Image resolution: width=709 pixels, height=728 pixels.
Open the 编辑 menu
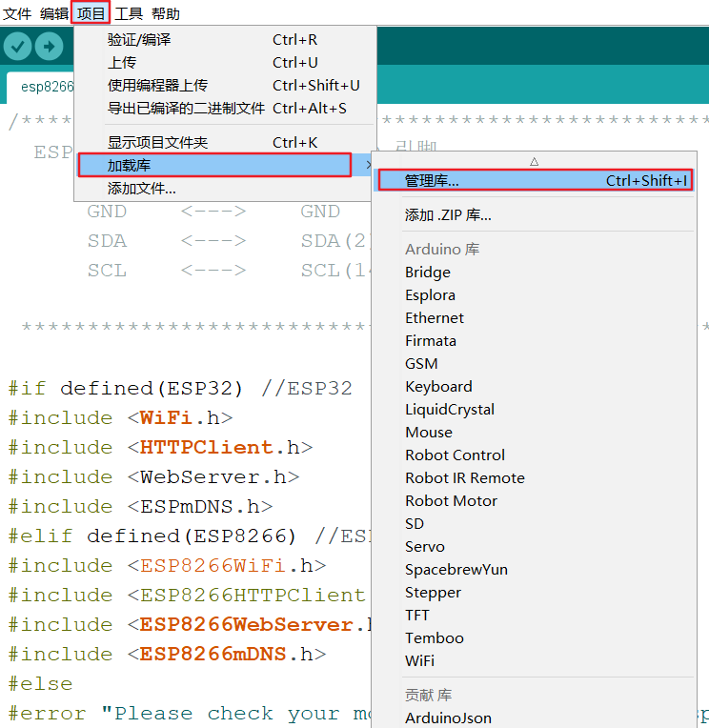click(54, 13)
